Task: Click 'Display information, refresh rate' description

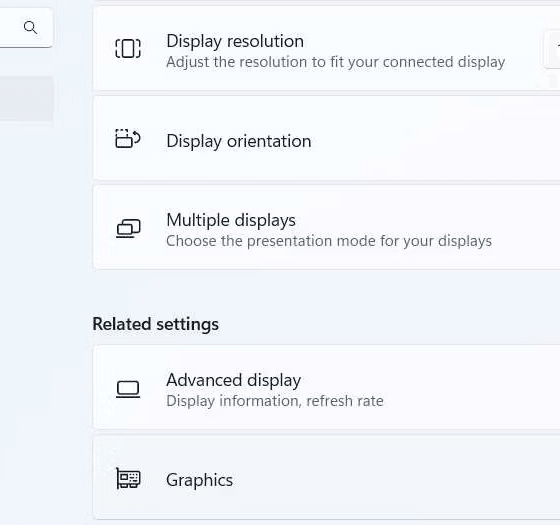Action: [275, 401]
